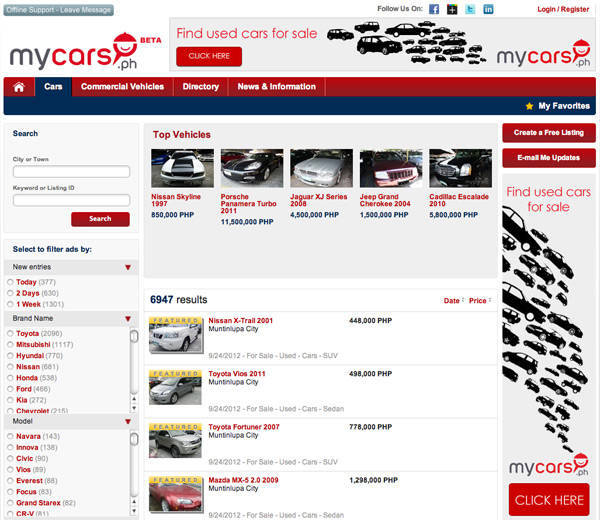The height and width of the screenshot is (520, 600).
Task: Click E-mail Me Updates button
Action: pyautogui.click(x=549, y=158)
